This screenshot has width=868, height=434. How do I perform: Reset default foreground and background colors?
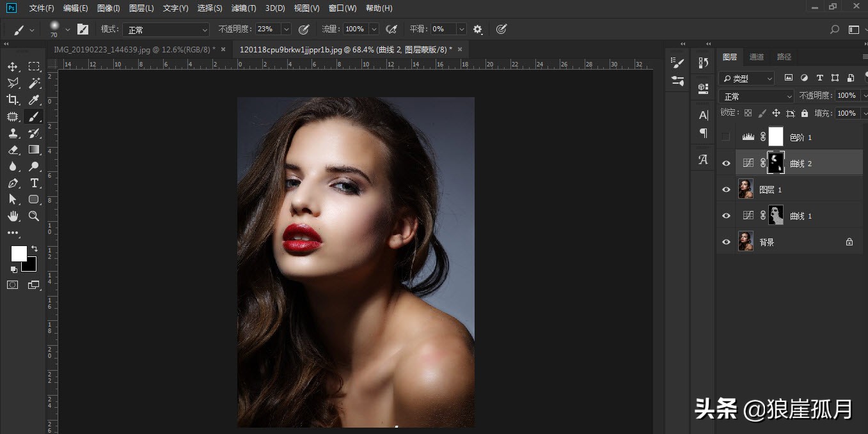(14, 270)
